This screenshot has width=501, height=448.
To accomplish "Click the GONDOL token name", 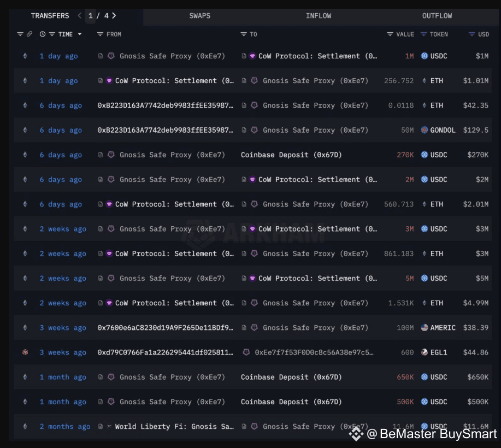I will pyautogui.click(x=443, y=130).
